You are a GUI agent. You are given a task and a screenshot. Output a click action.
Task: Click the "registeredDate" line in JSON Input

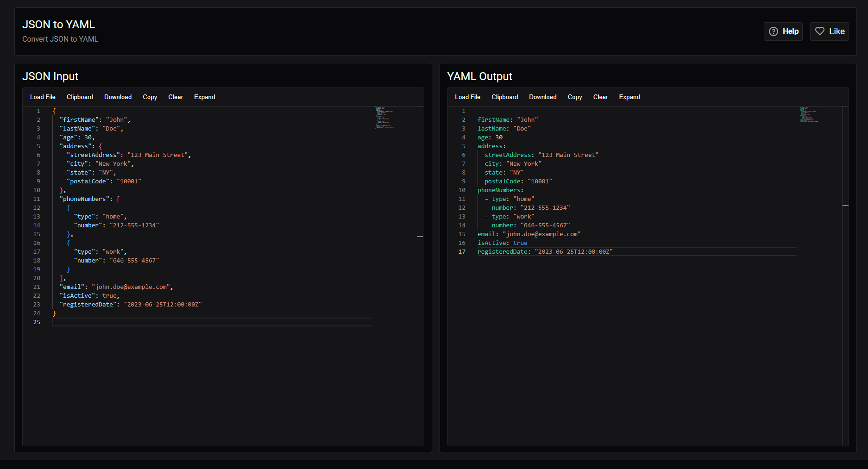coord(131,305)
